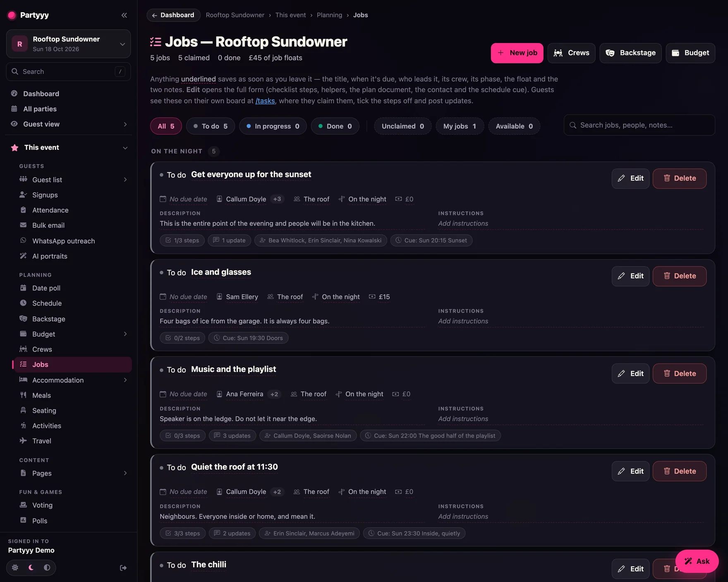Filter by Done 0
This screenshot has width=728, height=582.
(x=335, y=126)
